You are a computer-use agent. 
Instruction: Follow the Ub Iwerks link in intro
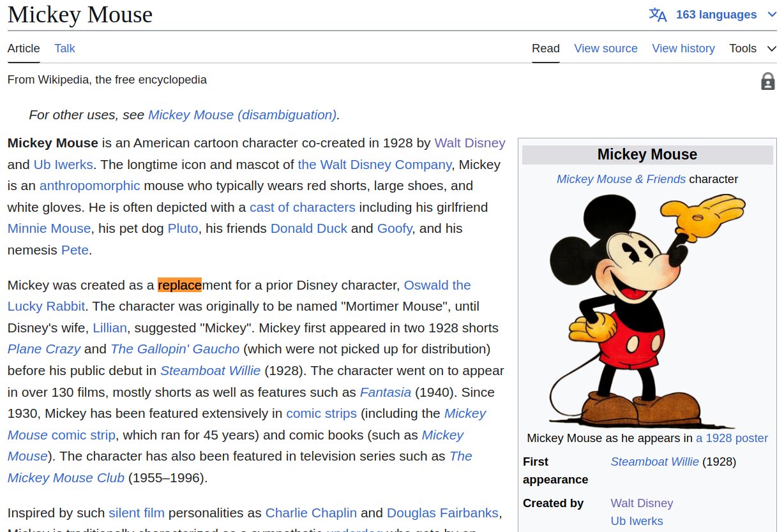pyautogui.click(x=63, y=165)
